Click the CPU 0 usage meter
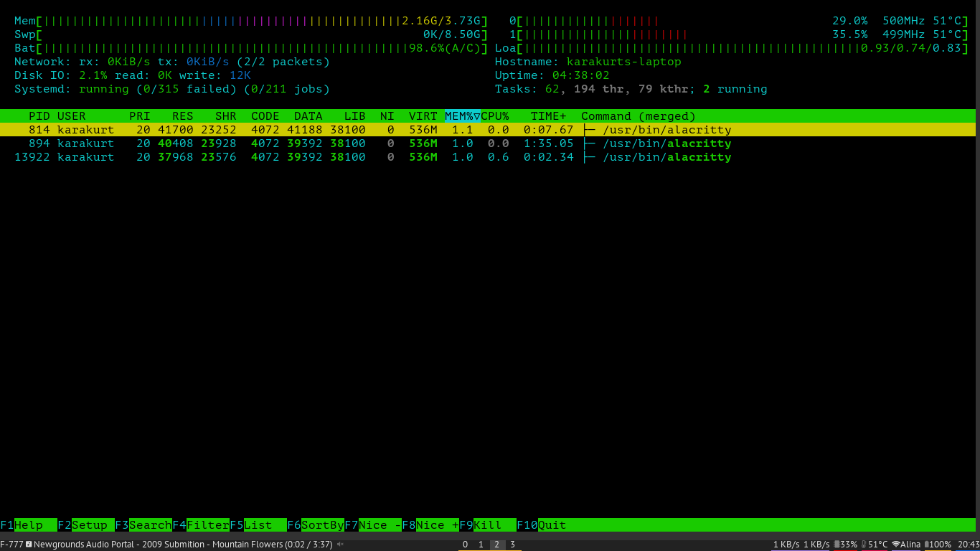 [x=739, y=21]
